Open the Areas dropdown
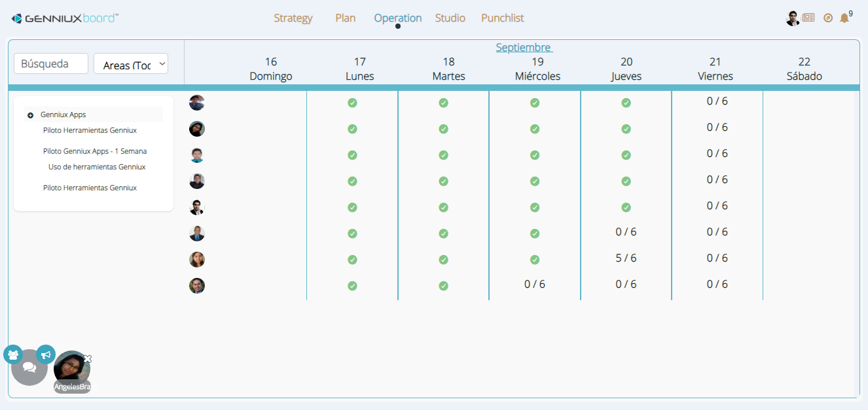868x410 pixels. 132,63
